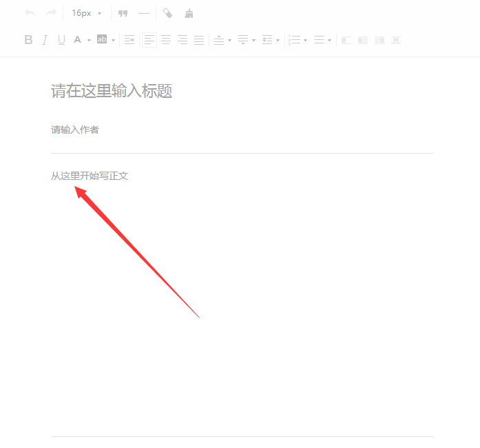Float the image to the left

click(346, 40)
